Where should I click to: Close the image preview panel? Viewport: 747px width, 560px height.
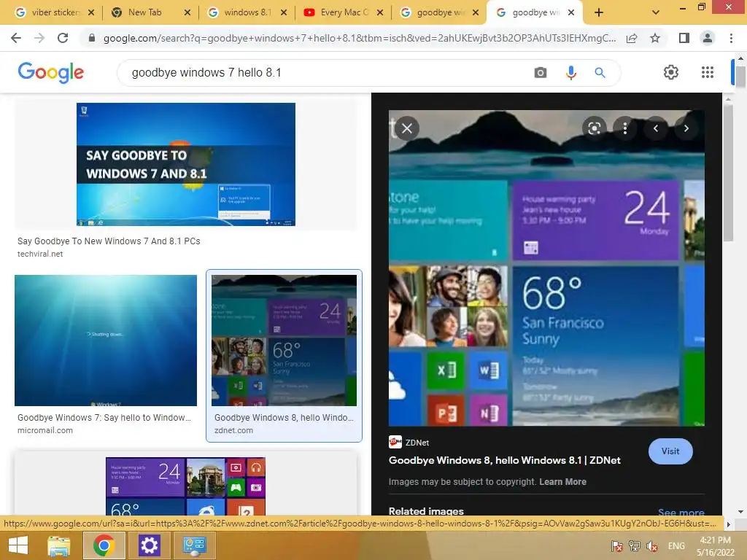point(407,128)
